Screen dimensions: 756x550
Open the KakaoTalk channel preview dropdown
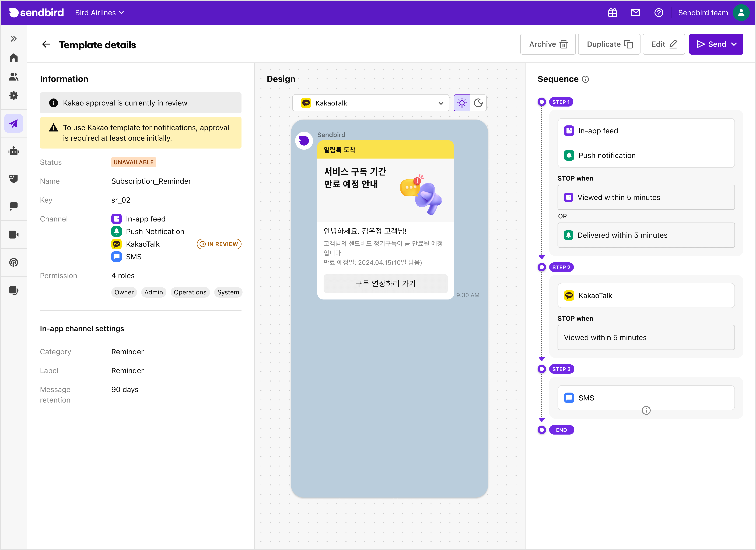[x=371, y=103]
